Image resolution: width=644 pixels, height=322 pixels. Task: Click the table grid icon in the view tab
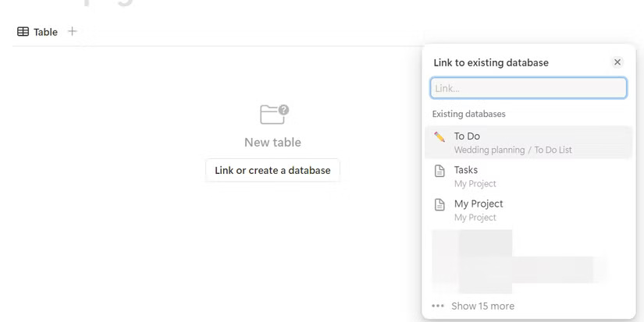pos(23,32)
